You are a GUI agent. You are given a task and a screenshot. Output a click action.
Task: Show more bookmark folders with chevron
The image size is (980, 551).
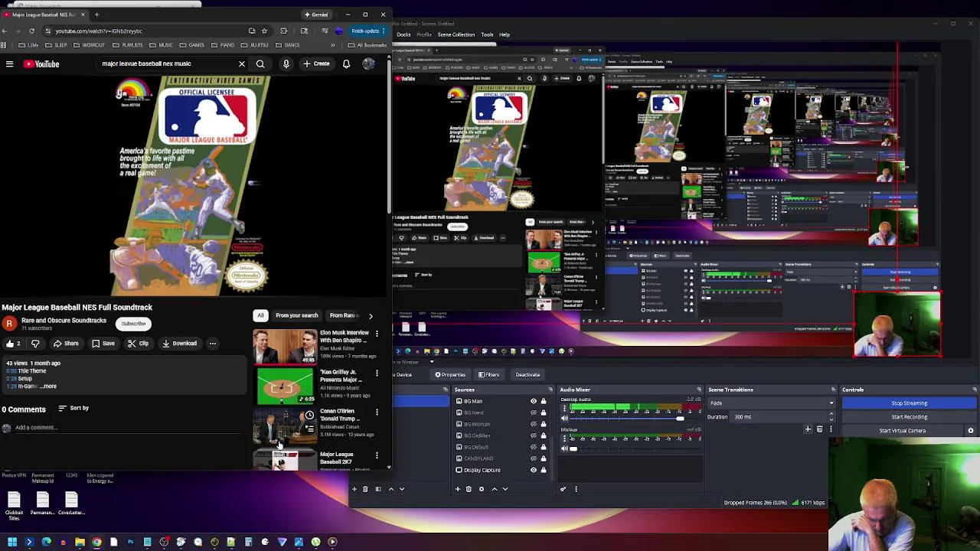[333, 45]
